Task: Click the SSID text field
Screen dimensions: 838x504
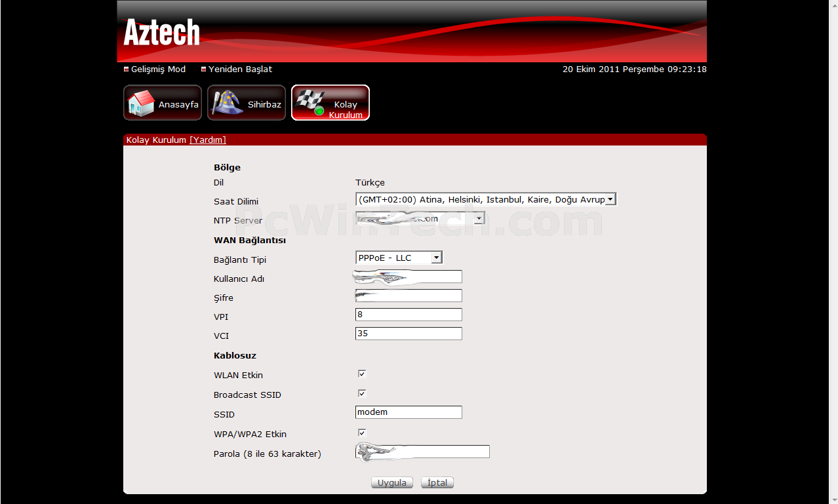Action: click(409, 413)
